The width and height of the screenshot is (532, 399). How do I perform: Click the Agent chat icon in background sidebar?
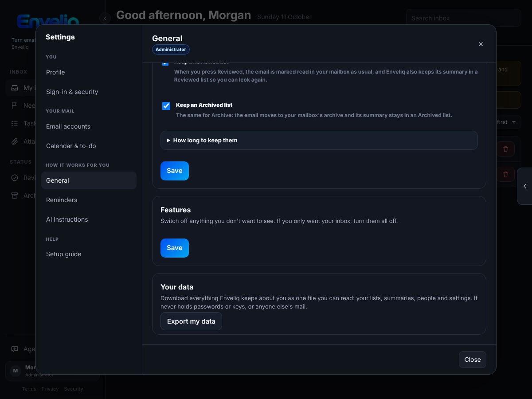tap(15, 349)
